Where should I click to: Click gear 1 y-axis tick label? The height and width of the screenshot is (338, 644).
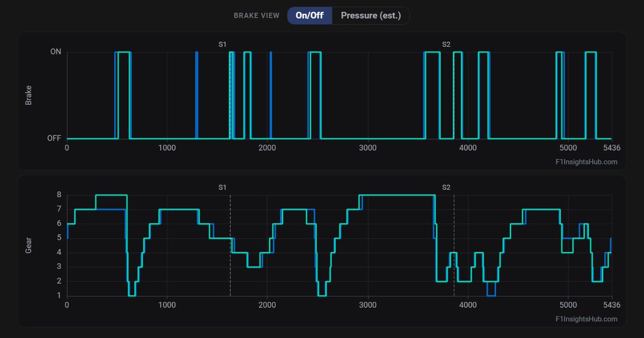coord(59,296)
